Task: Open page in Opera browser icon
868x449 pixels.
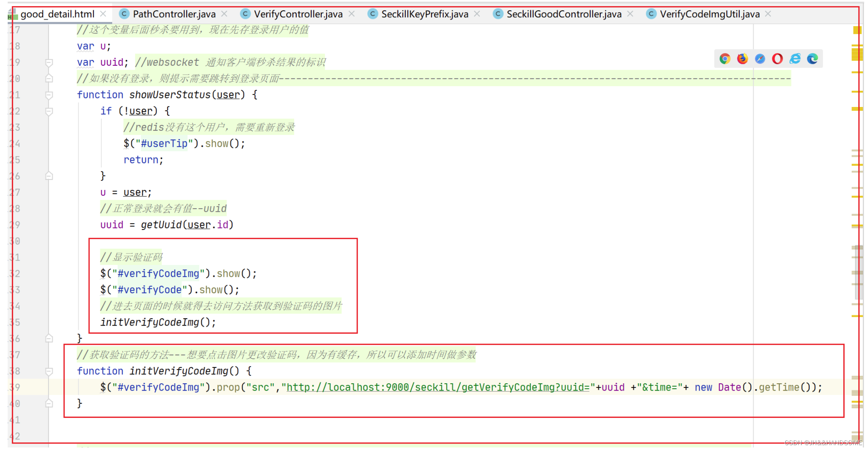Action: tap(777, 59)
